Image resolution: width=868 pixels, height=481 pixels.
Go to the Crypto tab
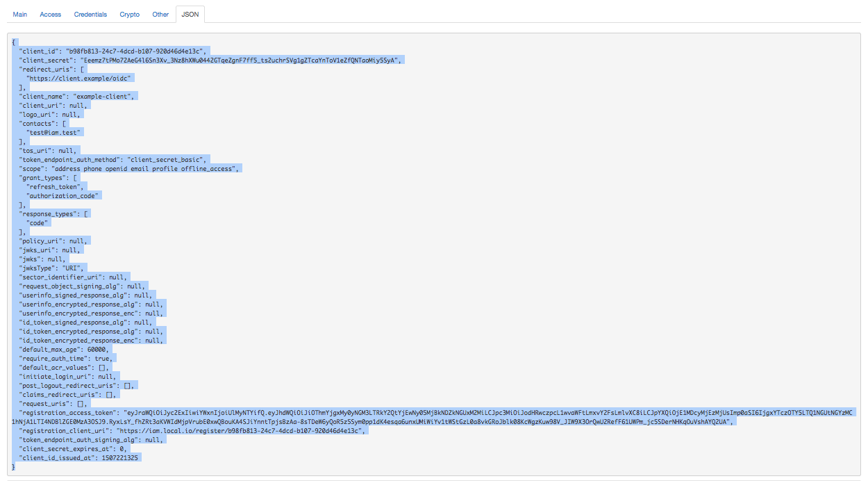click(129, 14)
